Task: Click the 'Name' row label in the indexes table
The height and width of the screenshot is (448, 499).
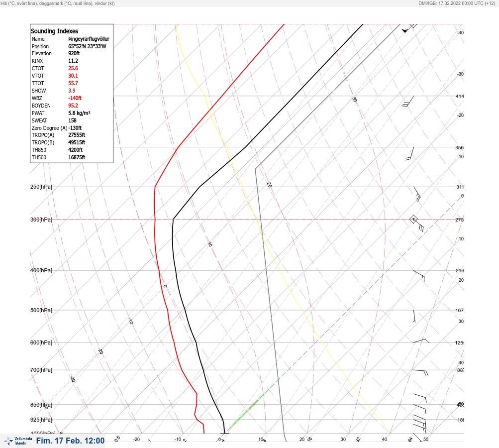Action: pyautogui.click(x=38, y=39)
